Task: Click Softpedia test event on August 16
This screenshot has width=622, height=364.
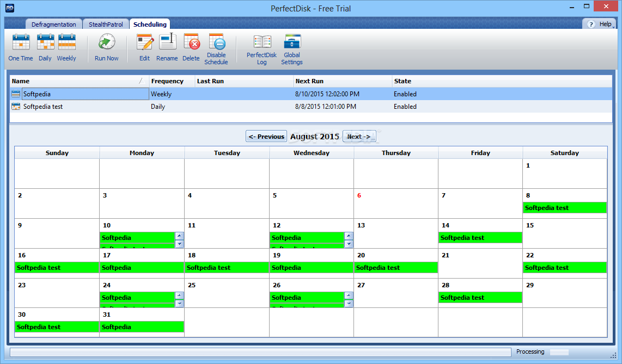Action: (x=57, y=267)
